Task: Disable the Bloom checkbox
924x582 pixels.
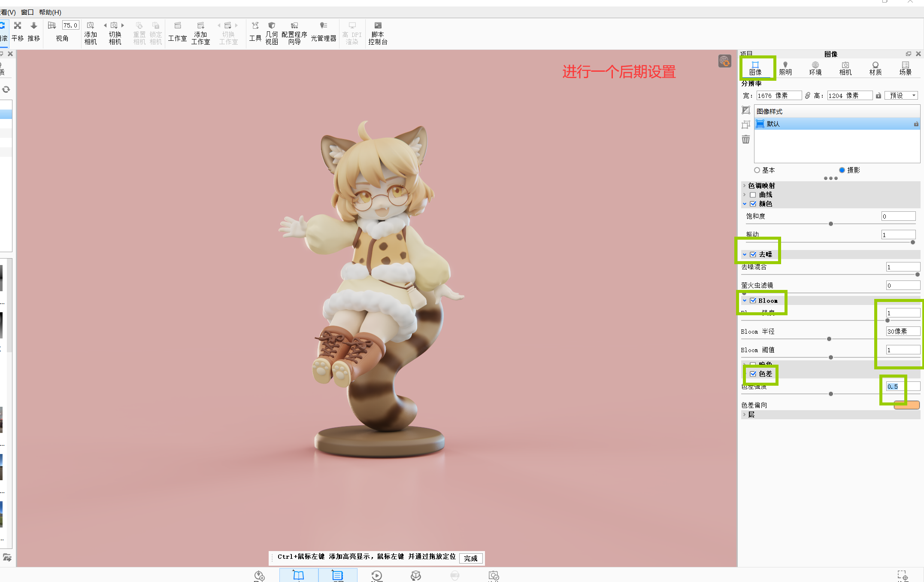Action: click(753, 301)
